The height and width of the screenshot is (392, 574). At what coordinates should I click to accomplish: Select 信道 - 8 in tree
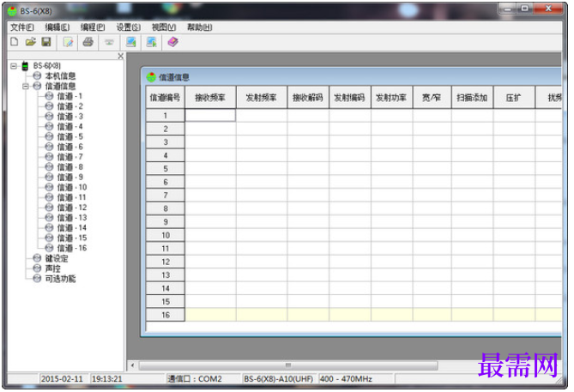point(69,167)
